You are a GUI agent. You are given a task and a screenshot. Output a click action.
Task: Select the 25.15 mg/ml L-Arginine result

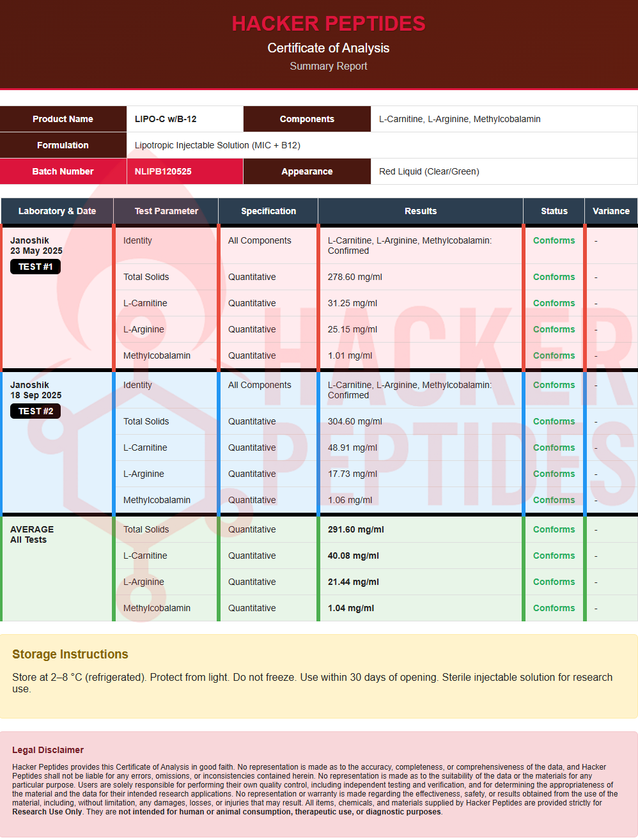pos(352,329)
